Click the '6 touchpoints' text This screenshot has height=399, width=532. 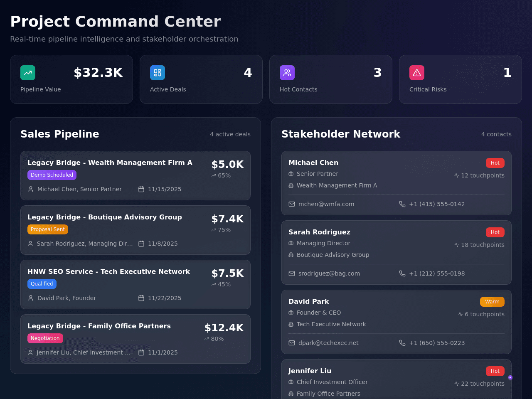[x=485, y=314]
